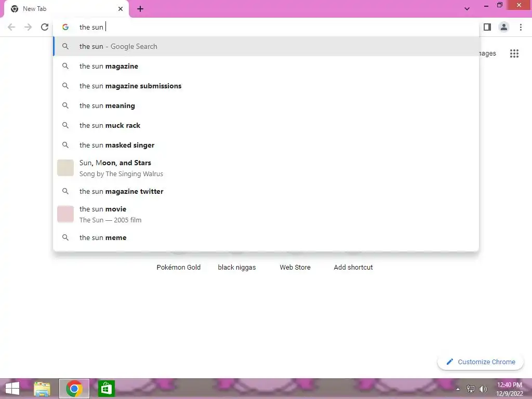Click search icon next to 'the sun meaning'

pos(65,105)
